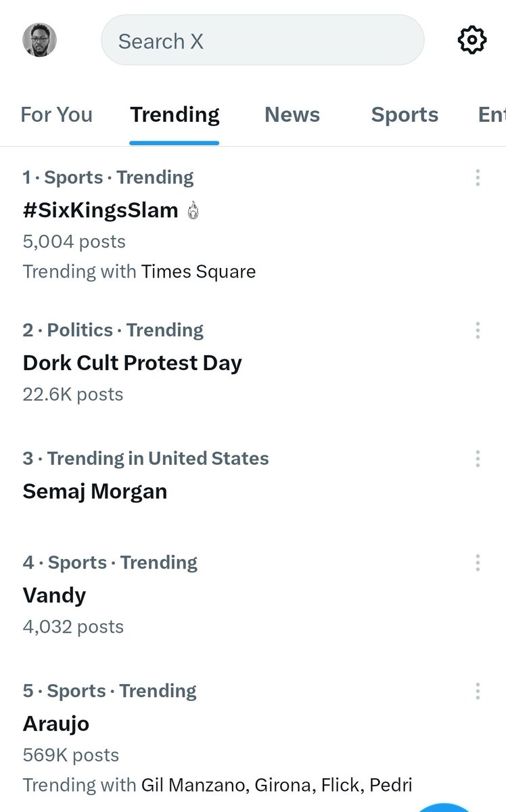This screenshot has width=506, height=812.
Task: Open the Semaj Morgan trending topic
Action: point(95,491)
